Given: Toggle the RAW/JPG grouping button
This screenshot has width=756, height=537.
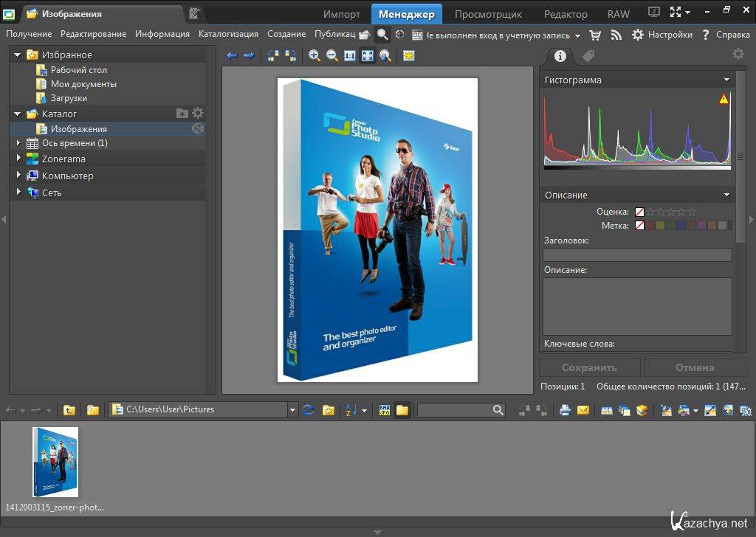Looking at the screenshot, I should [x=384, y=410].
